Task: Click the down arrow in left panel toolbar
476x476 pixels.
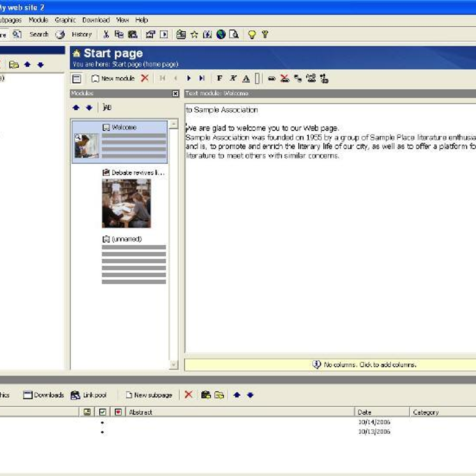Action: (x=41, y=65)
